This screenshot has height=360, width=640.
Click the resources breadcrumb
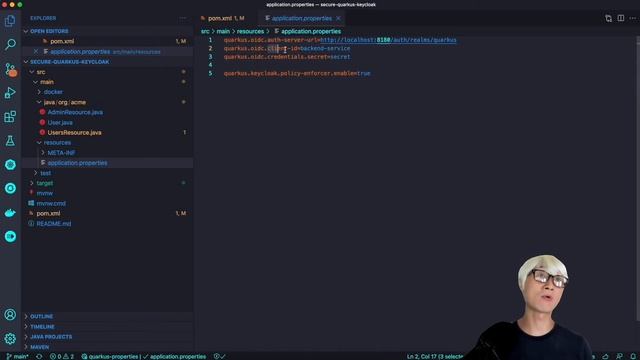click(x=250, y=31)
